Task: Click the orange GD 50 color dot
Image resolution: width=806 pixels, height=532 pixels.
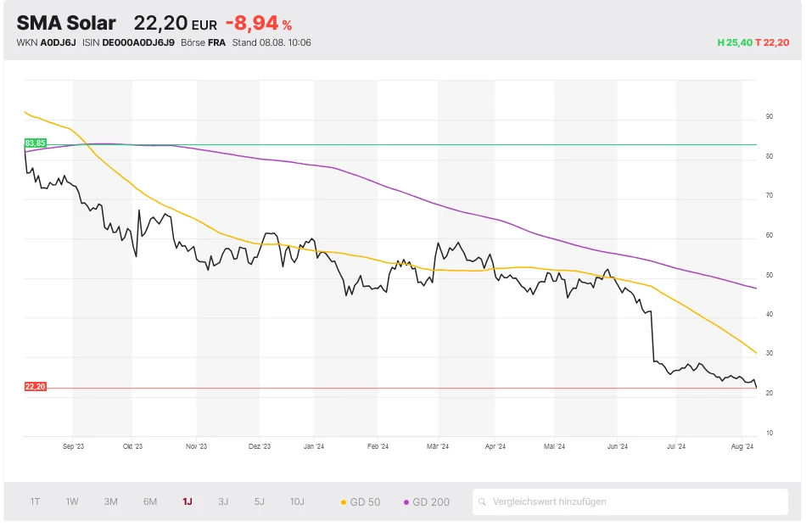Action: point(344,502)
